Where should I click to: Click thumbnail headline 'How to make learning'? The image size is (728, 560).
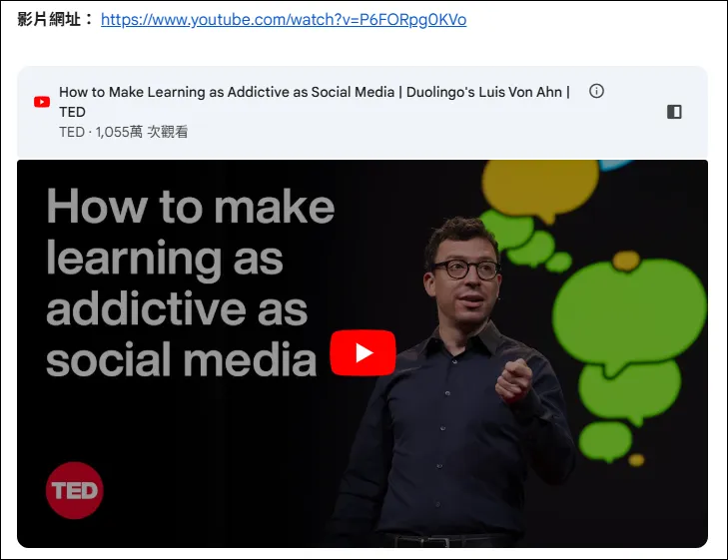[x=191, y=282]
